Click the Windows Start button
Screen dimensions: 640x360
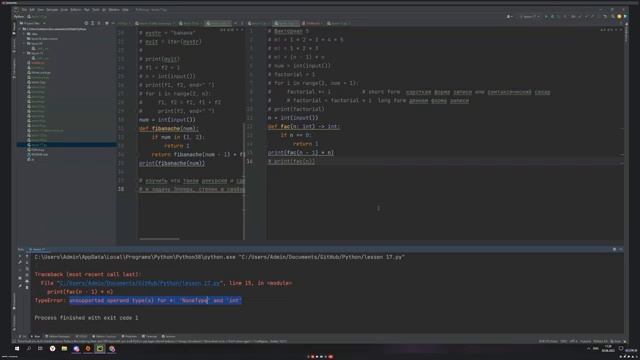[17, 349]
